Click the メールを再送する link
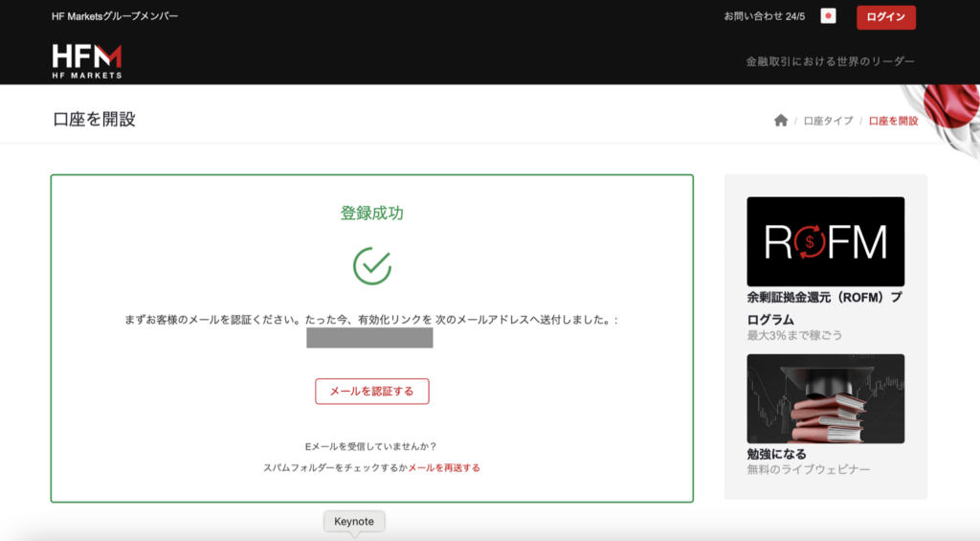The width and height of the screenshot is (980, 541). point(444,468)
